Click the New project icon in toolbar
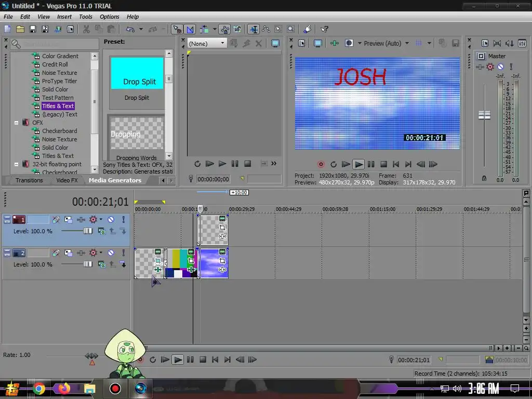The height and width of the screenshot is (399, 532). click(7, 29)
